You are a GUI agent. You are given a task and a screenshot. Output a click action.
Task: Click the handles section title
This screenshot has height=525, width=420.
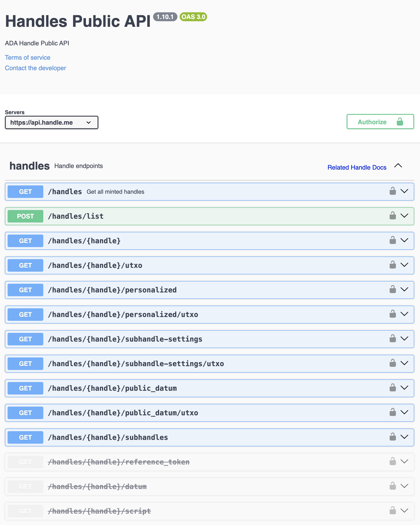point(30,166)
